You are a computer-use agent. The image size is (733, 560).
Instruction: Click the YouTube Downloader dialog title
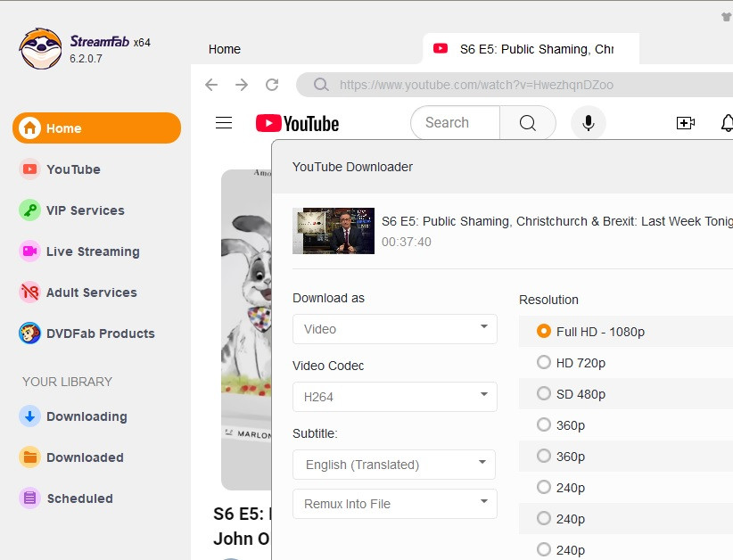pyautogui.click(x=352, y=167)
